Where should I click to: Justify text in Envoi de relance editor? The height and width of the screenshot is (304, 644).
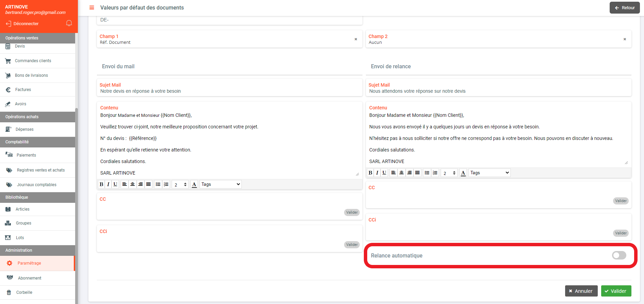418,173
